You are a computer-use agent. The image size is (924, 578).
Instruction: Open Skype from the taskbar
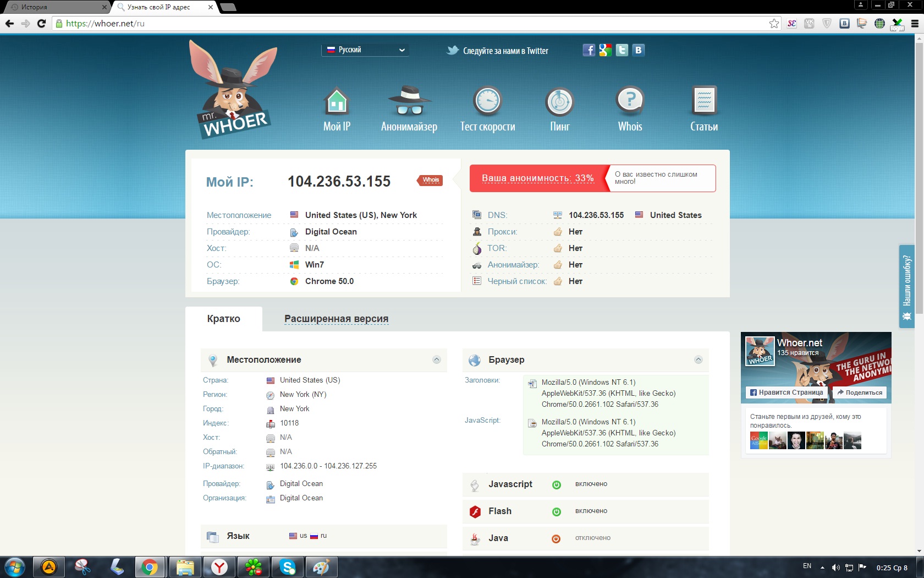pyautogui.click(x=288, y=567)
